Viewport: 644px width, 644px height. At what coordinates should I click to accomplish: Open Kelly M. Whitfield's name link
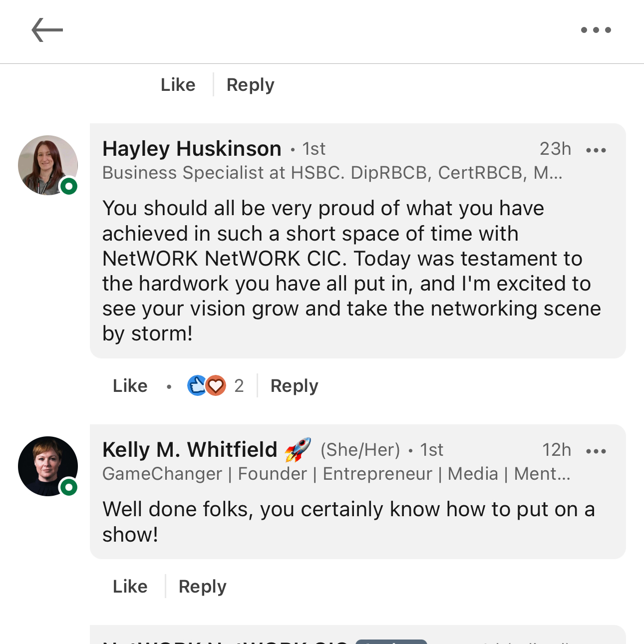[x=190, y=450]
